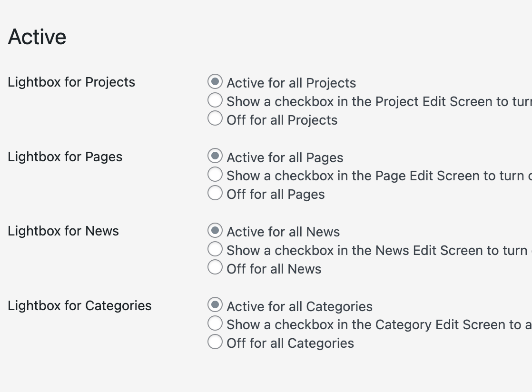Click the Active section heading
Viewport: 532px width, 392px height.
tap(37, 36)
